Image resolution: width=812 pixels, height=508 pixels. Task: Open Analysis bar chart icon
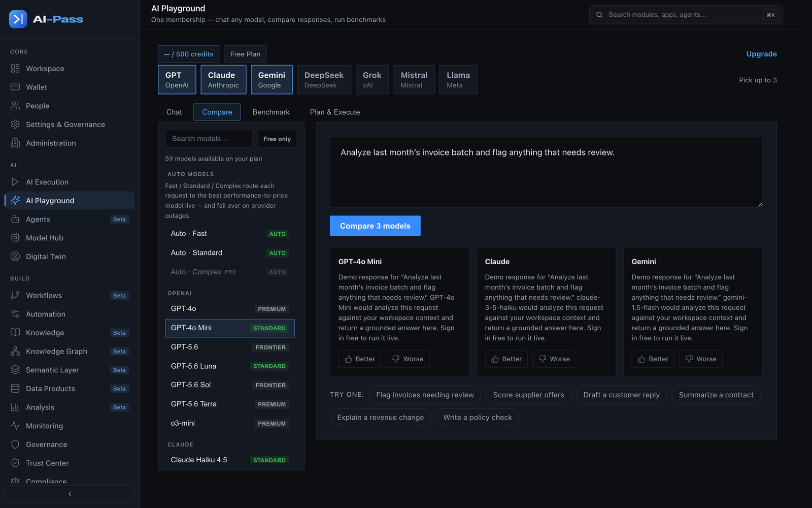pos(15,407)
